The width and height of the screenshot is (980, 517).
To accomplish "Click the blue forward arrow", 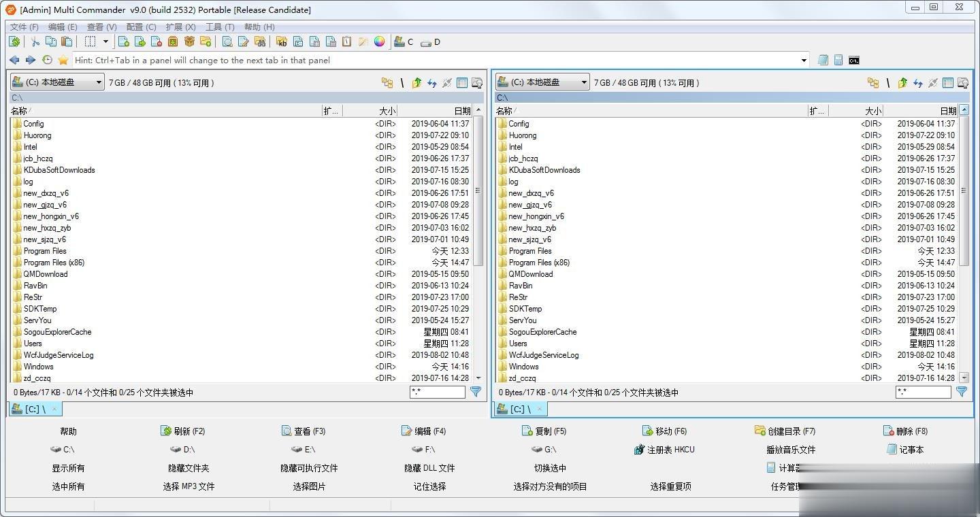I will [x=31, y=60].
